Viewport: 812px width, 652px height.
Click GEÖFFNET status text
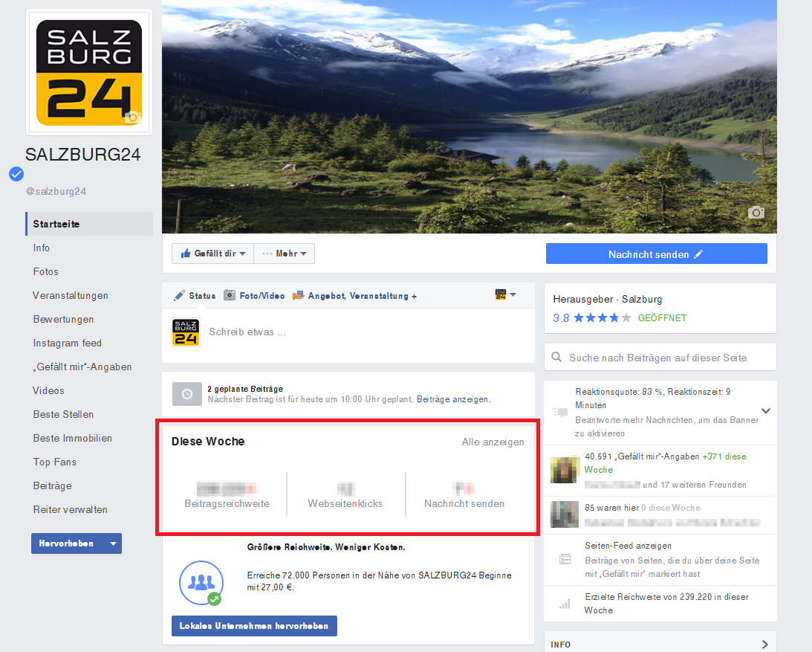pyautogui.click(x=662, y=317)
